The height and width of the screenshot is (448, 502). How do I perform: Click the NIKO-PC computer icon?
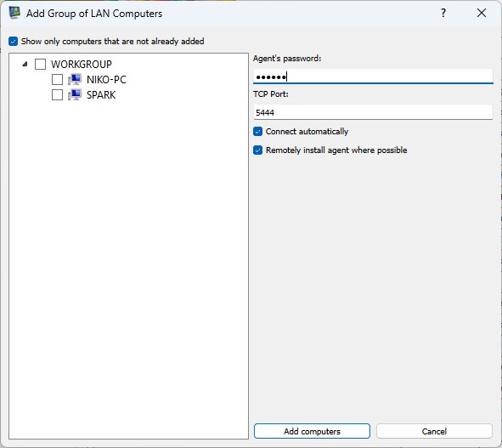(x=75, y=79)
